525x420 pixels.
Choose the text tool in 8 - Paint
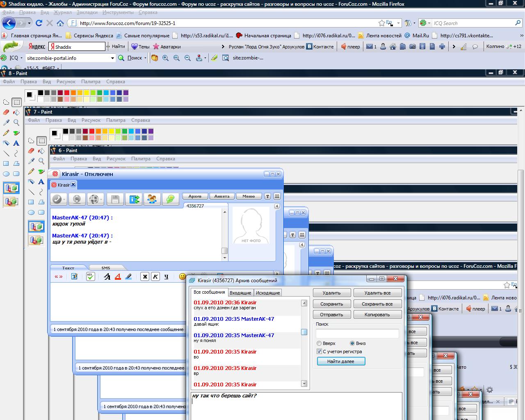(16, 143)
